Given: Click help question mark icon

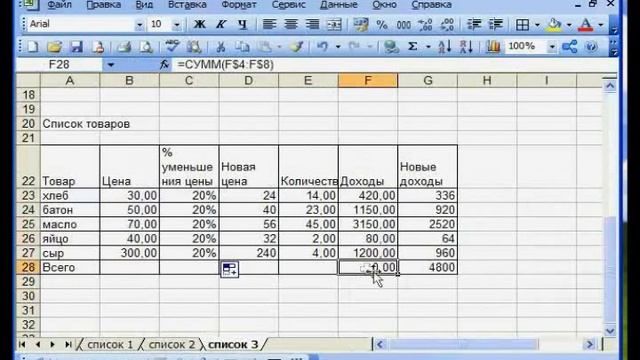Looking at the screenshot, I should (x=591, y=47).
